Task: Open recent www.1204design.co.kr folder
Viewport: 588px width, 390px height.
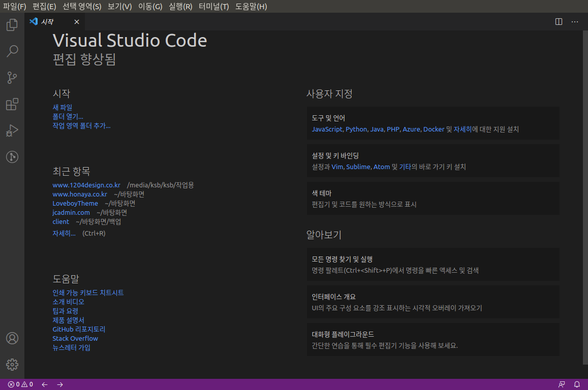Action: [86, 185]
